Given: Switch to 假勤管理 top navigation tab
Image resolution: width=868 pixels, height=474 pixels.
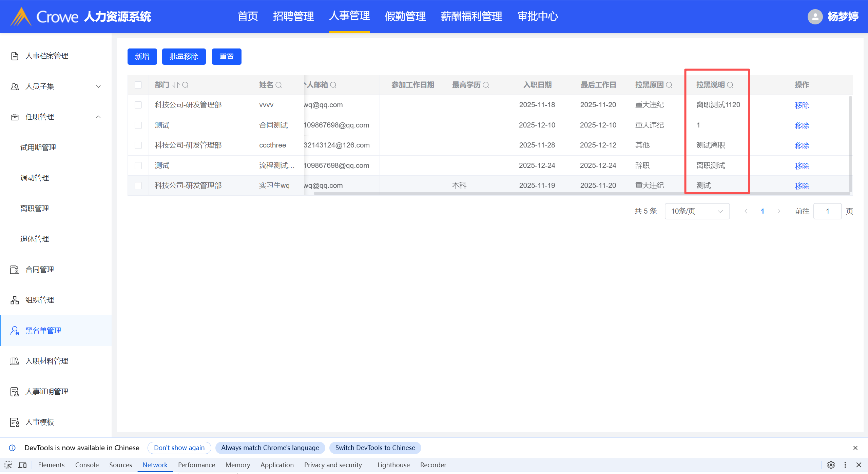Looking at the screenshot, I should click(405, 16).
